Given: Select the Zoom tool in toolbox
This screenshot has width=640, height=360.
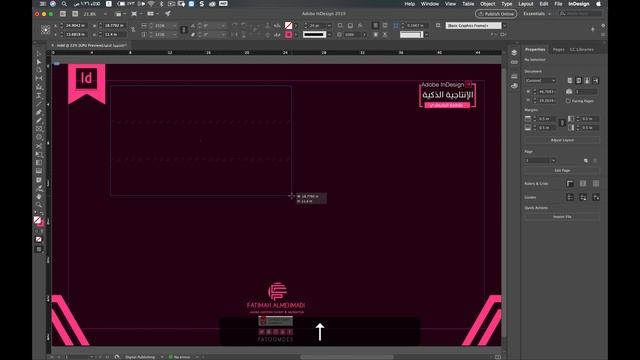Looking at the screenshot, I should click(x=39, y=205).
